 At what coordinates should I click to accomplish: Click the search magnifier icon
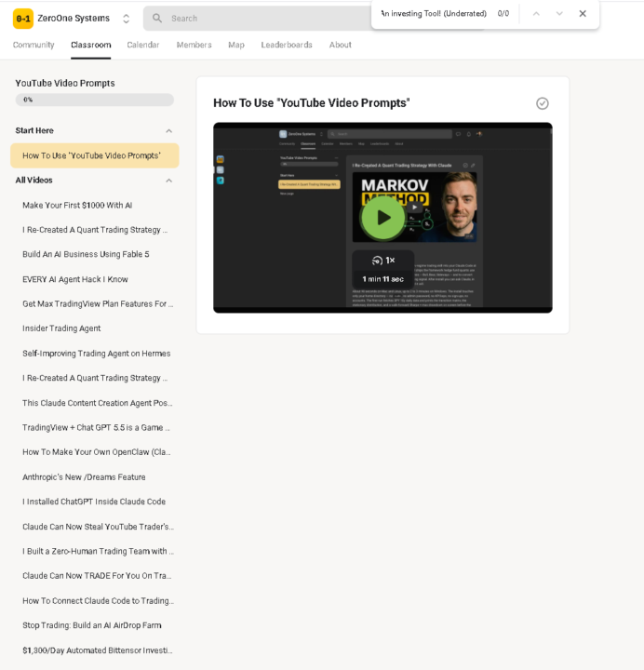tap(157, 18)
